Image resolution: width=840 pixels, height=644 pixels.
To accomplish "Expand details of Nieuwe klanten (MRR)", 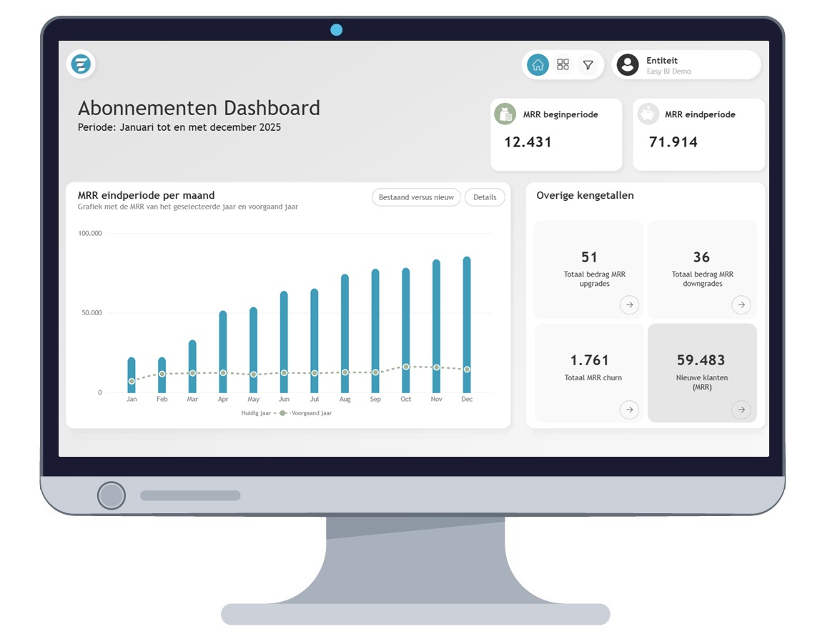I will [x=741, y=410].
